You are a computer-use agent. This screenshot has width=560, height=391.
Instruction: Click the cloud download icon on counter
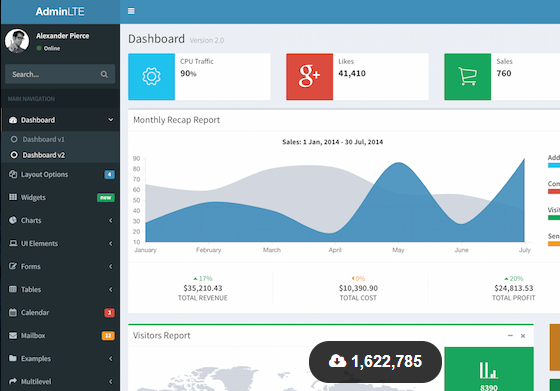tap(338, 361)
